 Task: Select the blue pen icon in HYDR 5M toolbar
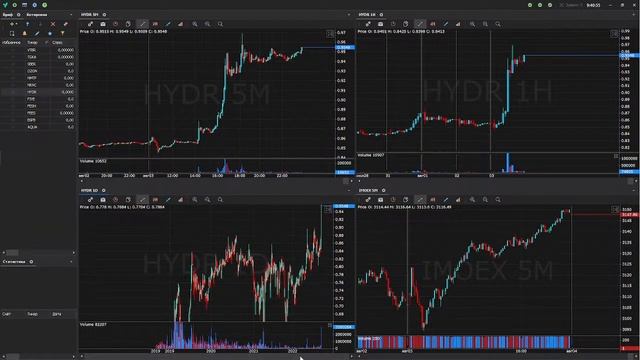pyautogui.click(x=168, y=24)
